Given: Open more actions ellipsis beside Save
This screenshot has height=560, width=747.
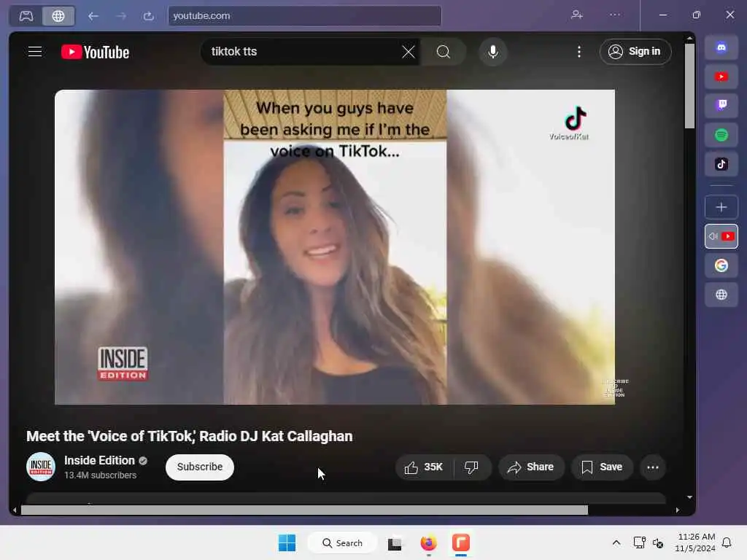Looking at the screenshot, I should pos(653,467).
